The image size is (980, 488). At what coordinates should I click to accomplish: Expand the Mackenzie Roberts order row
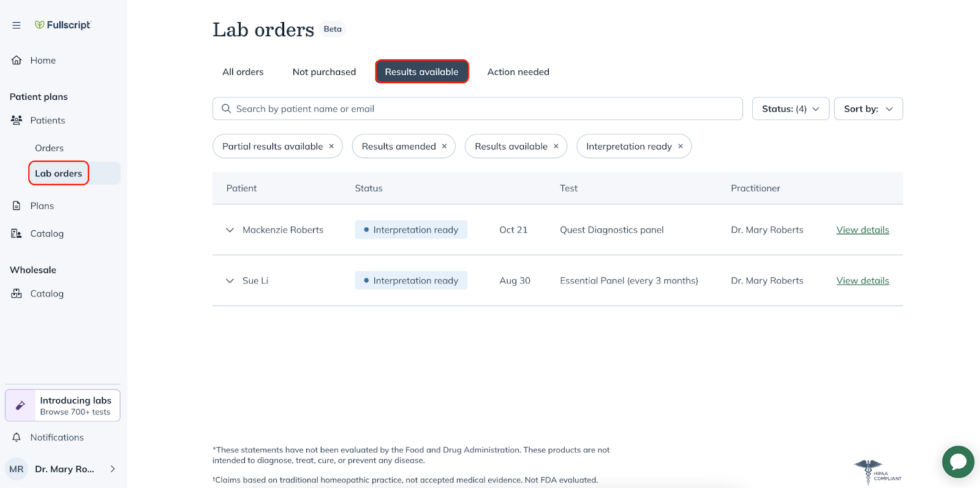click(230, 230)
